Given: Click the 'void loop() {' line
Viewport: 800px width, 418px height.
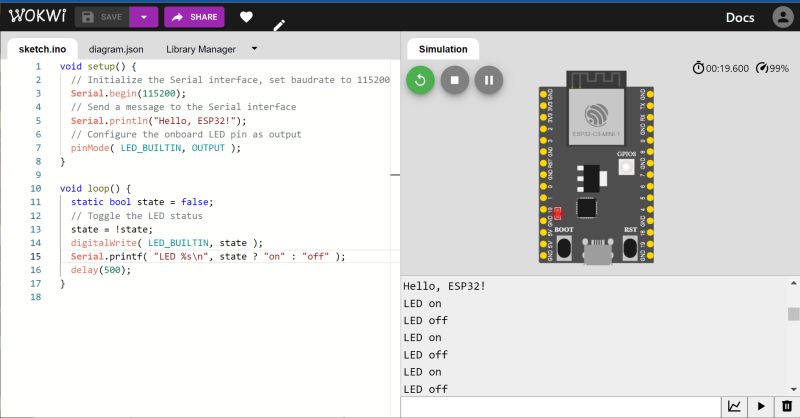Looking at the screenshot, I should coord(95,188).
